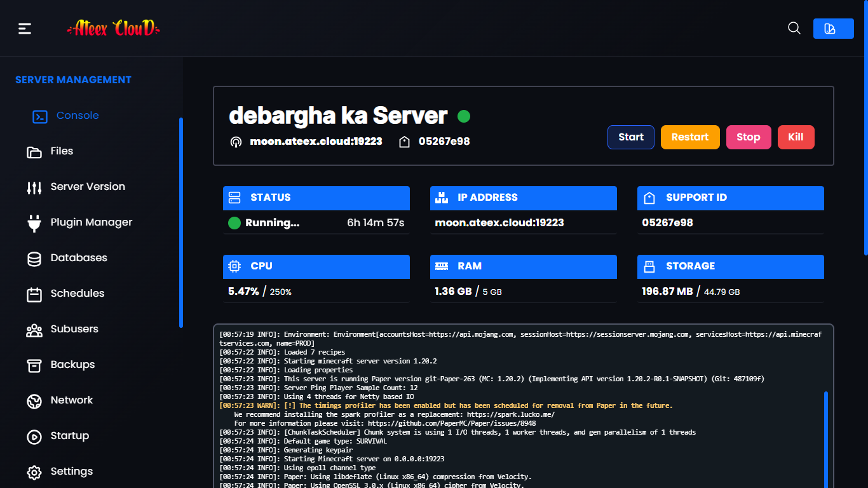The image size is (868, 488).
Task: Click the search magnifier icon
Action: 794,29
